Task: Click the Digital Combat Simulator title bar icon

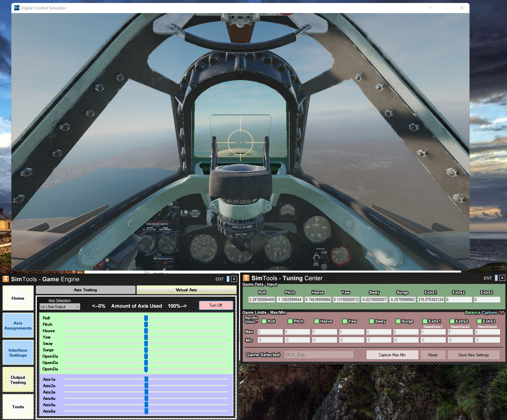Action: click(x=16, y=8)
